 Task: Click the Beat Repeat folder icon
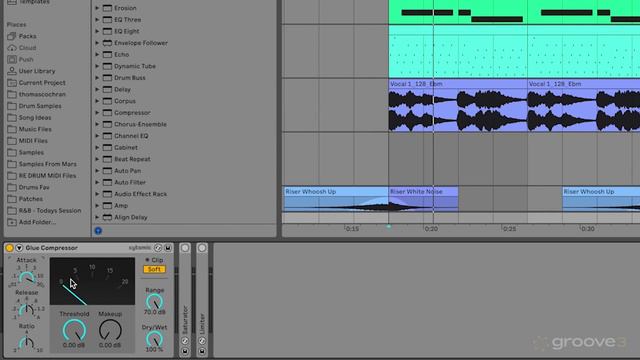click(107, 159)
